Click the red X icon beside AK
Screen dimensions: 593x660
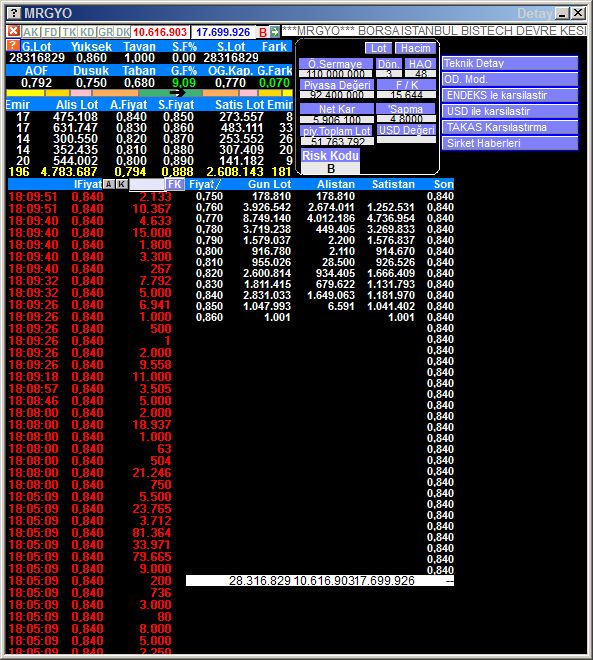tap(13, 31)
